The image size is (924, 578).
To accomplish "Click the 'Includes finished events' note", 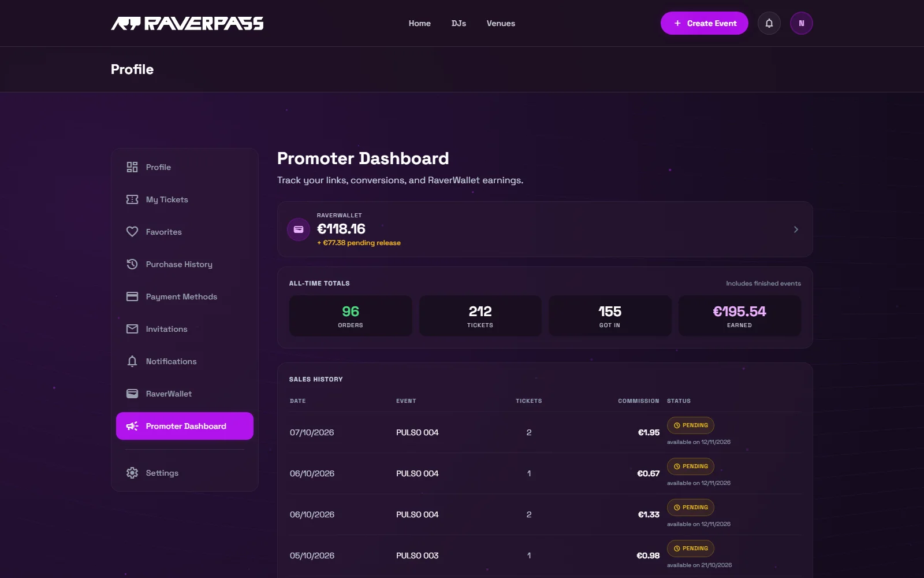I will point(763,283).
